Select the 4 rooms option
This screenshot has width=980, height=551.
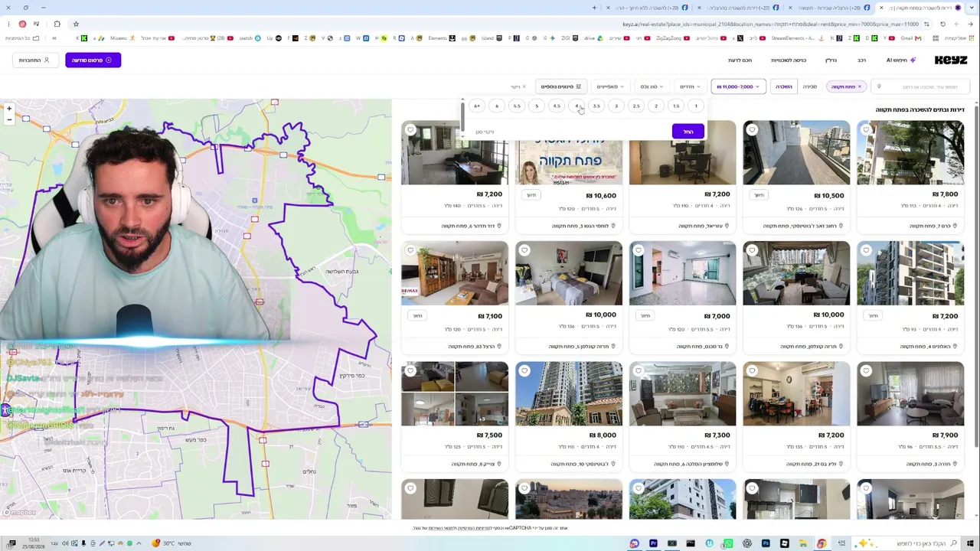coord(577,106)
